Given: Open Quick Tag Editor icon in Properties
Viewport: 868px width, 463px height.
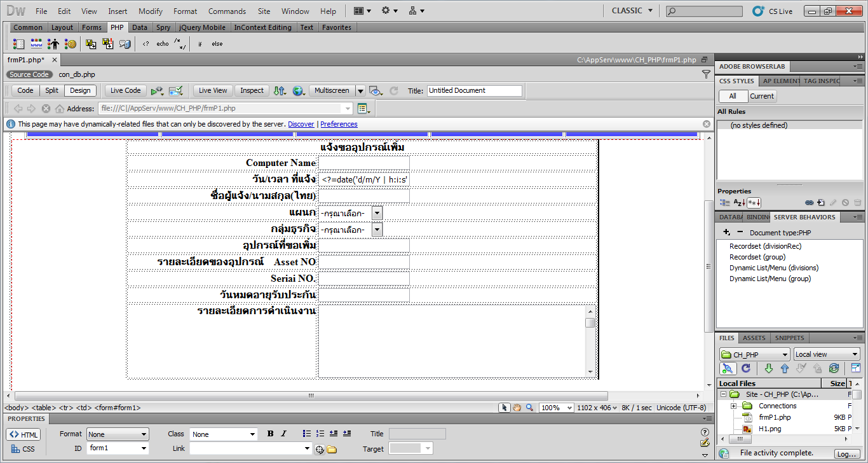Looking at the screenshot, I should [704, 442].
